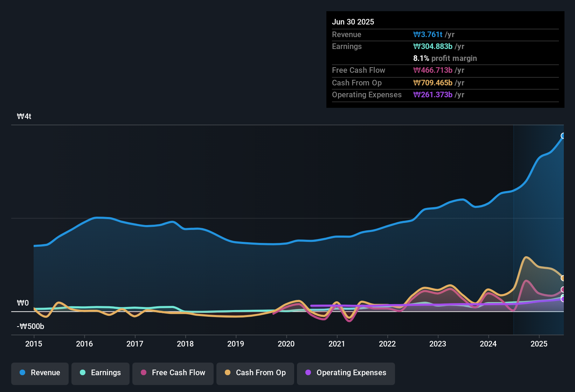Screen dimensions: 575x392
Task: Select the Revenue endpoint marker on the chart
Action: coord(563,135)
